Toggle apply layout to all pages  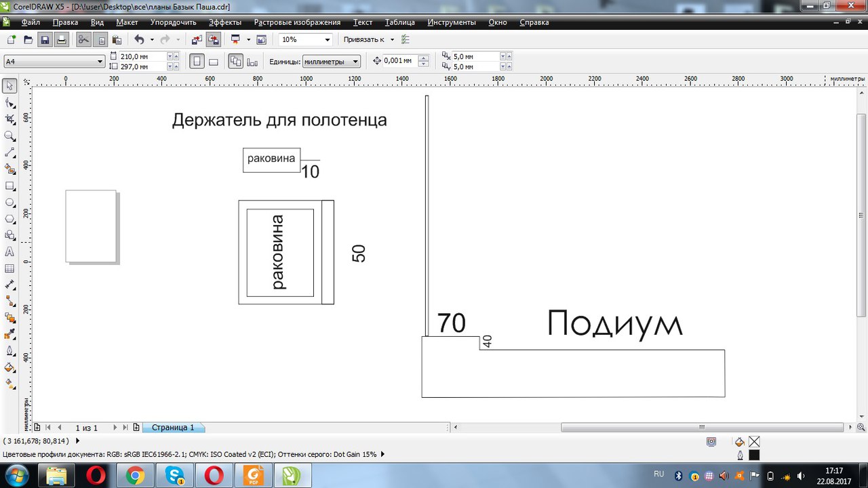(x=235, y=62)
